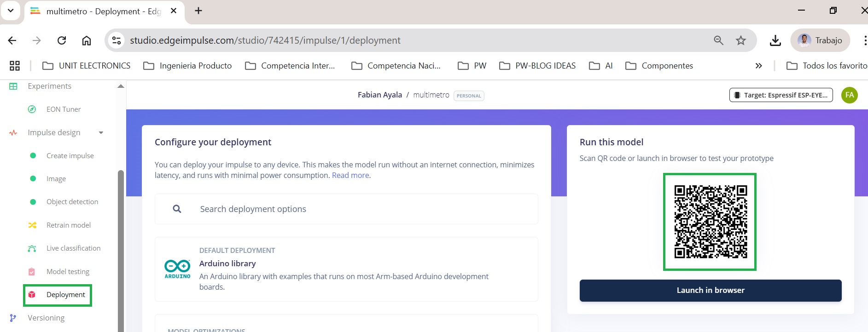Reload the current page
This screenshot has width=868, height=332.
pyautogui.click(x=62, y=40)
